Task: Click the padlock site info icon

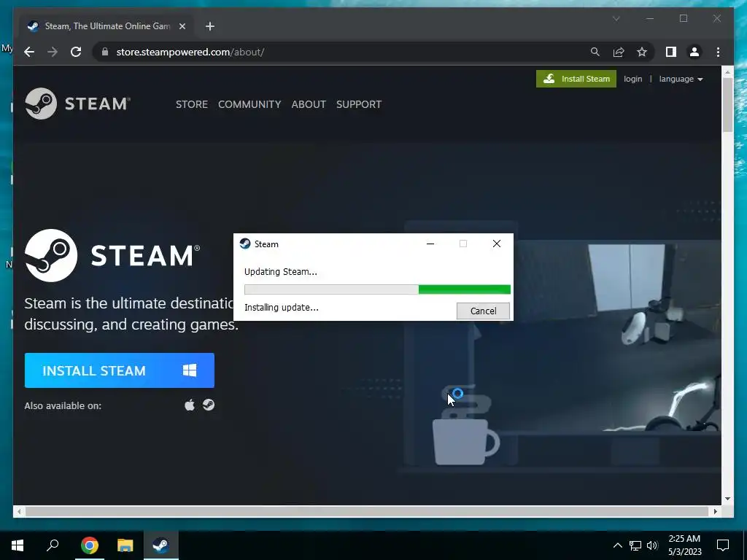Action: point(105,52)
